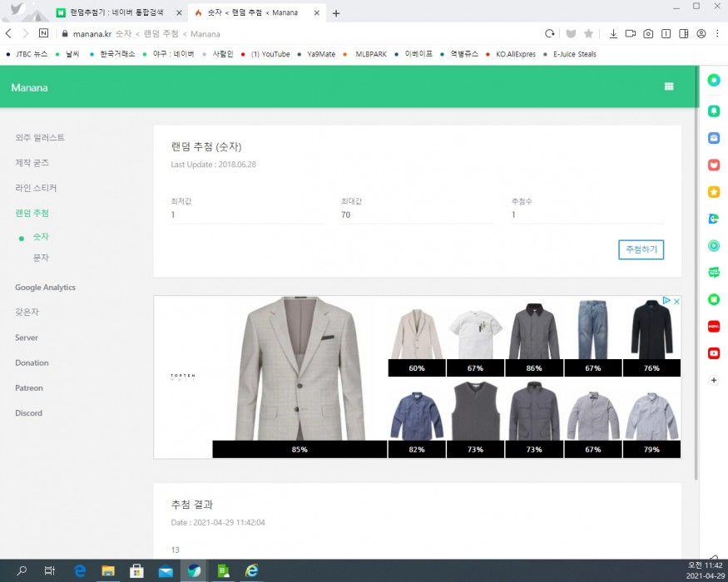
Task: Reload the page with the refresh icon
Action: 550,33
